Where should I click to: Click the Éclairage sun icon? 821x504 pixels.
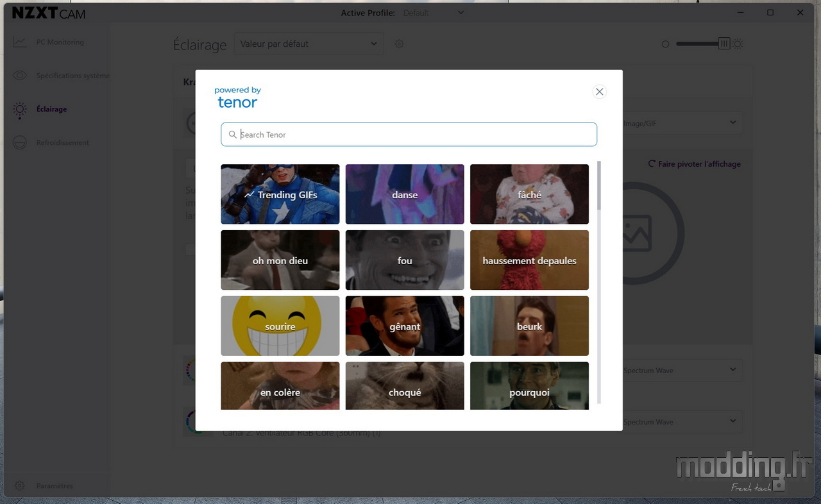tap(20, 110)
